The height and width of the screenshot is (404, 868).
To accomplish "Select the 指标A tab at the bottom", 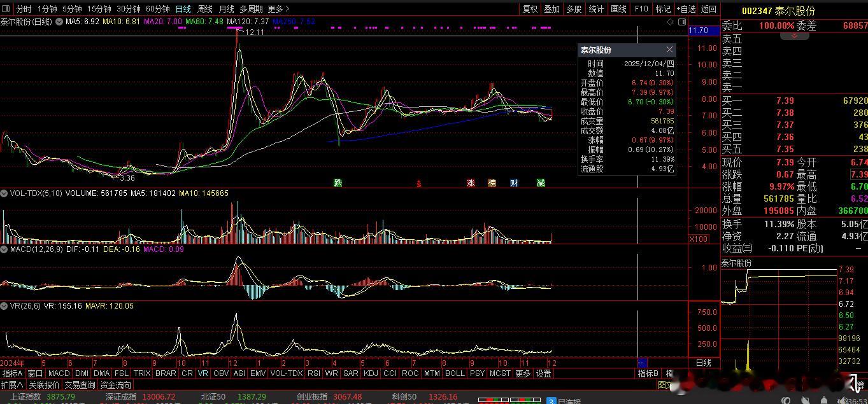I will tap(13, 373).
